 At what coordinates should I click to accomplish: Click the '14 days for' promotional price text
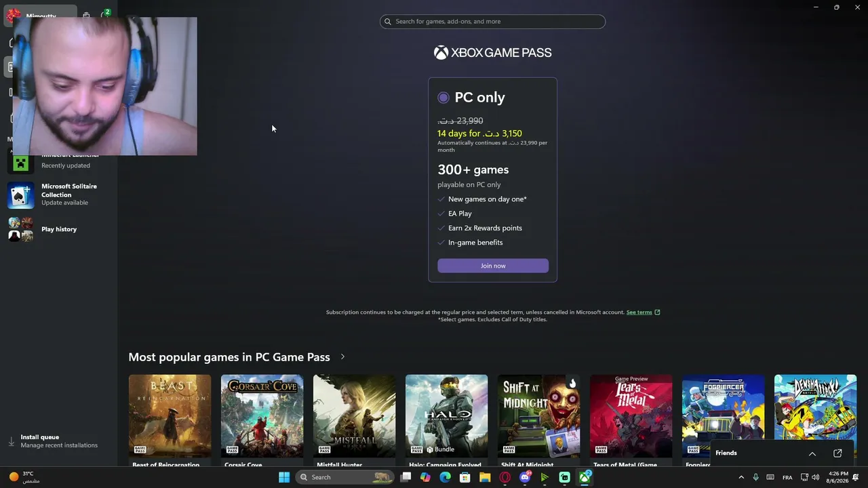tap(479, 134)
